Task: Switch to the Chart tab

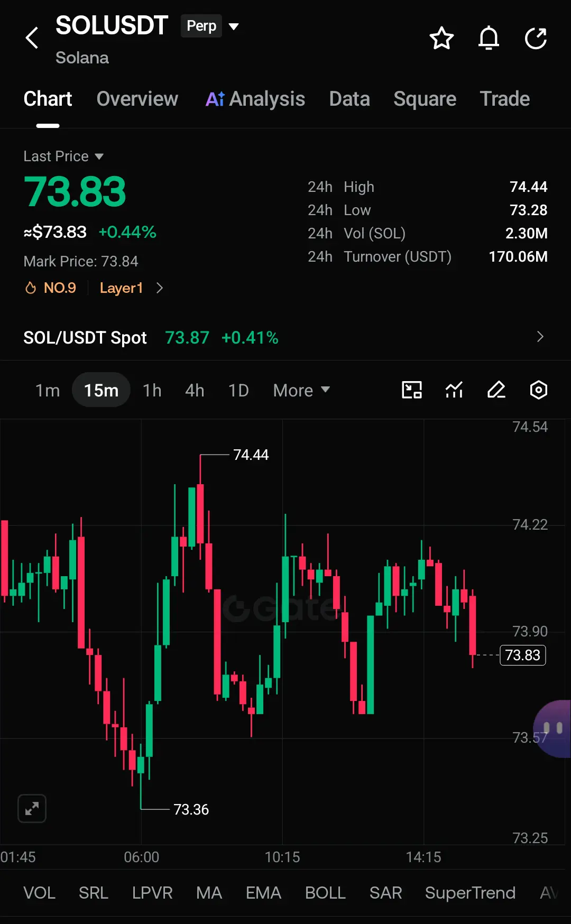Action: [48, 99]
